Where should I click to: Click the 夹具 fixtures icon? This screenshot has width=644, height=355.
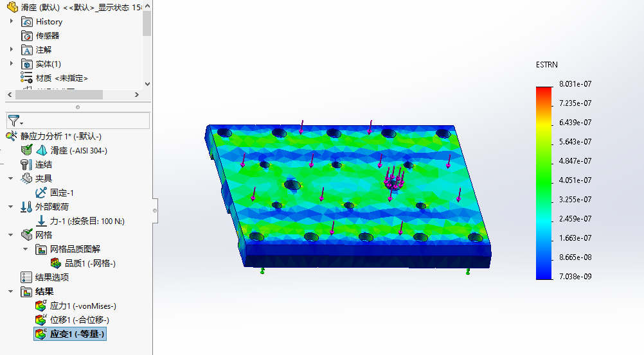pyautogui.click(x=27, y=178)
